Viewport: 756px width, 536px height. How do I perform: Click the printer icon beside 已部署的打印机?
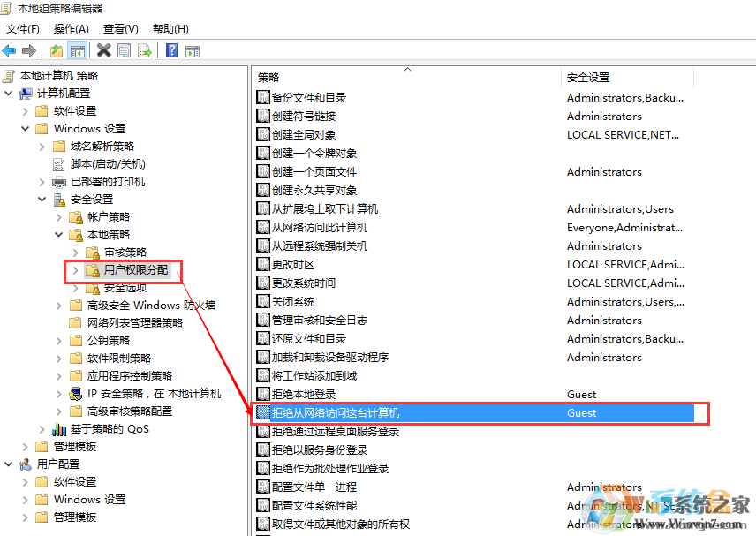(59, 182)
